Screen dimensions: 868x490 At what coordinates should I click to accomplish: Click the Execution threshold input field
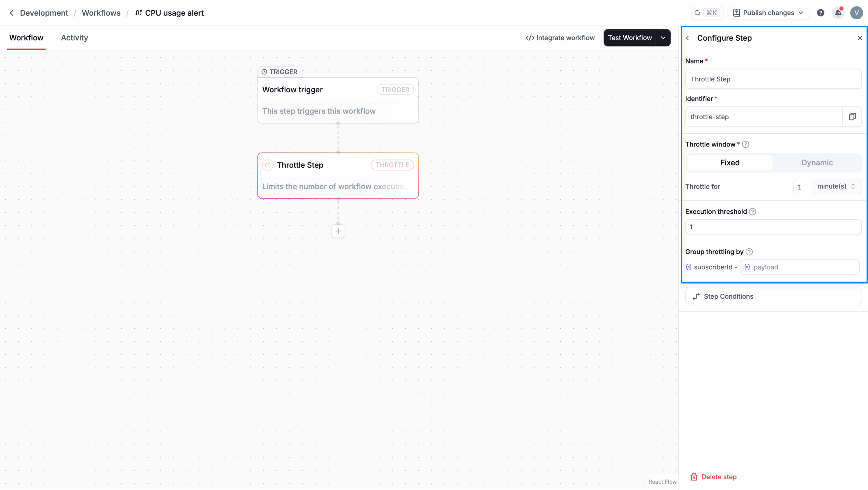tap(773, 227)
